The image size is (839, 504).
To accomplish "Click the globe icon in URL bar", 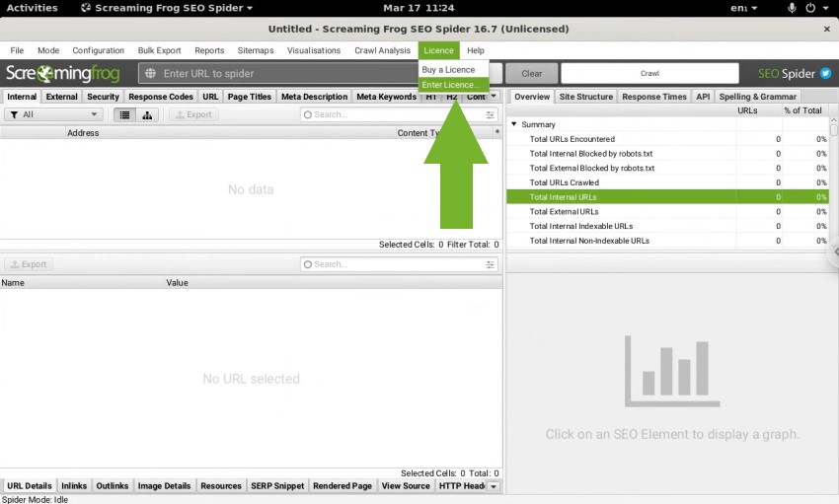I will tap(150, 74).
